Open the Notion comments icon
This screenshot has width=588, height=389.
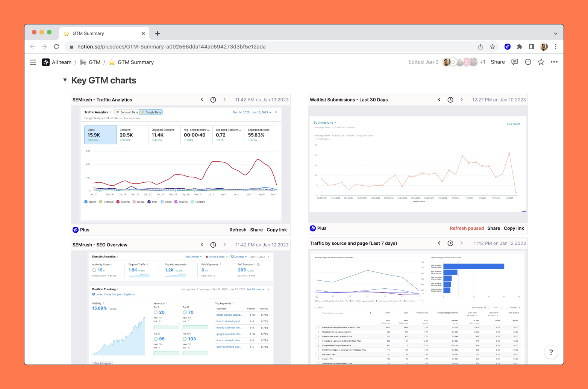point(515,62)
